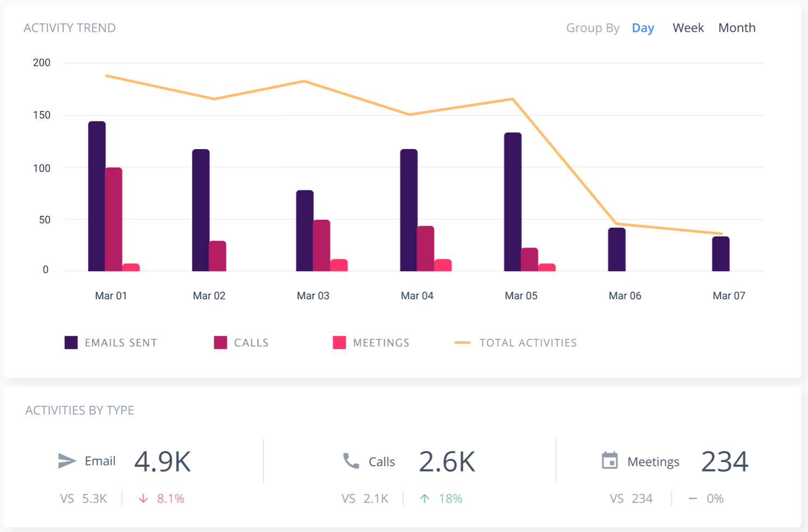This screenshot has width=808, height=532.
Task: Switch grouping to Month
Action: point(737,28)
